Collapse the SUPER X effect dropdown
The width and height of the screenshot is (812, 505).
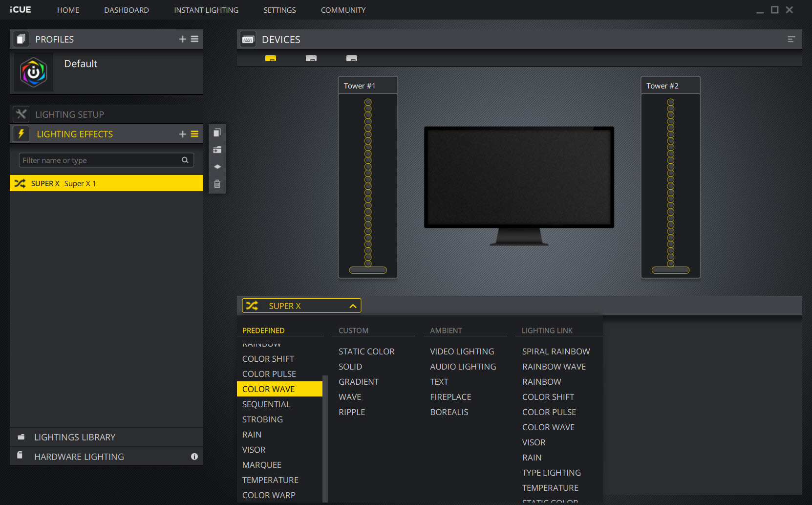tap(353, 306)
